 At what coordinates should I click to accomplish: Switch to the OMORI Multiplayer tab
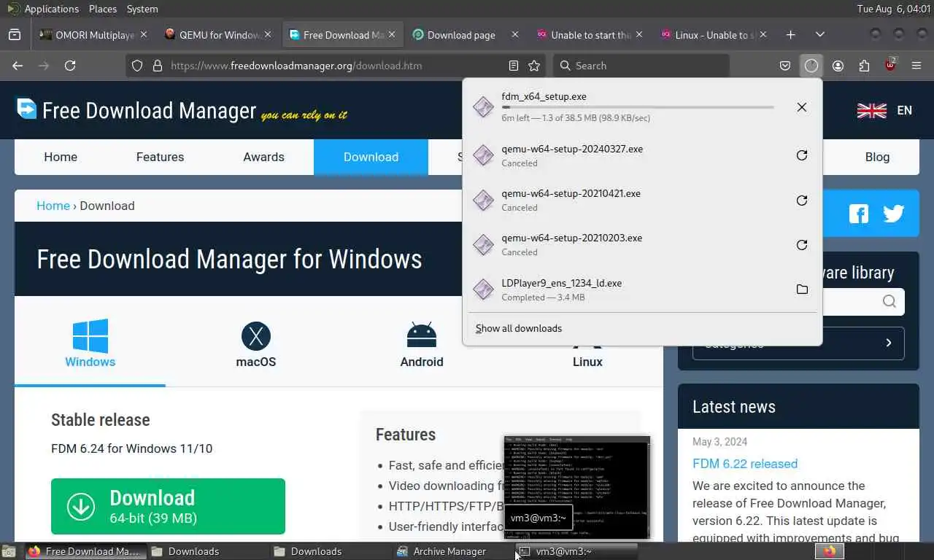93,34
